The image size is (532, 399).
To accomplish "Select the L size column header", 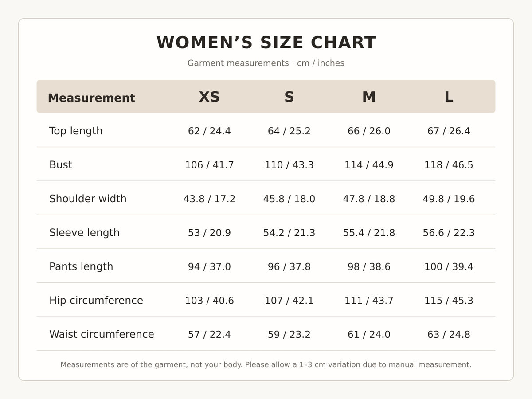I will [449, 97].
